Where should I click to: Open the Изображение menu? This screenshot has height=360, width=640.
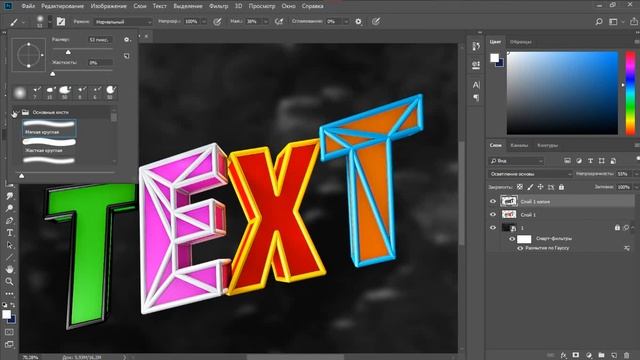(x=109, y=6)
